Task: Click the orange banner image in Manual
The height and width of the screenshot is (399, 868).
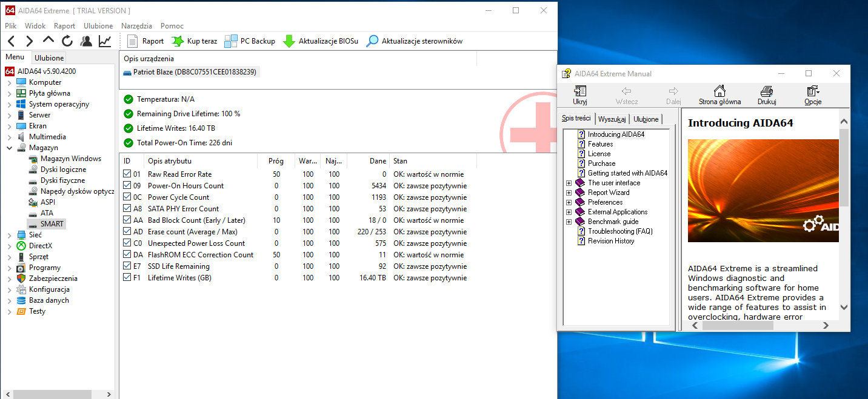Action: coord(763,191)
